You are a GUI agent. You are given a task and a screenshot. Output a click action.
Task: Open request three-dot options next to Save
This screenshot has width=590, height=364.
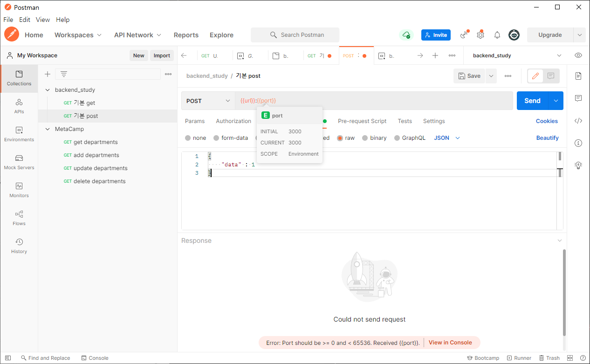tap(508, 76)
